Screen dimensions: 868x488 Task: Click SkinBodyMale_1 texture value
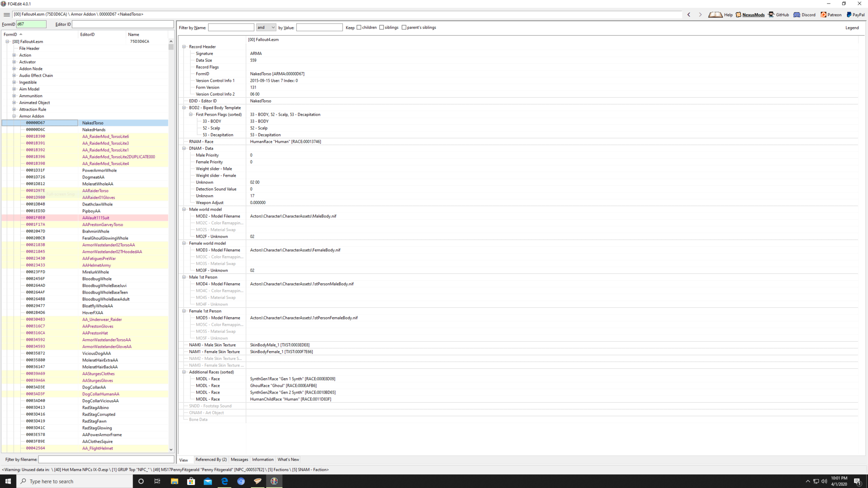[x=280, y=345]
